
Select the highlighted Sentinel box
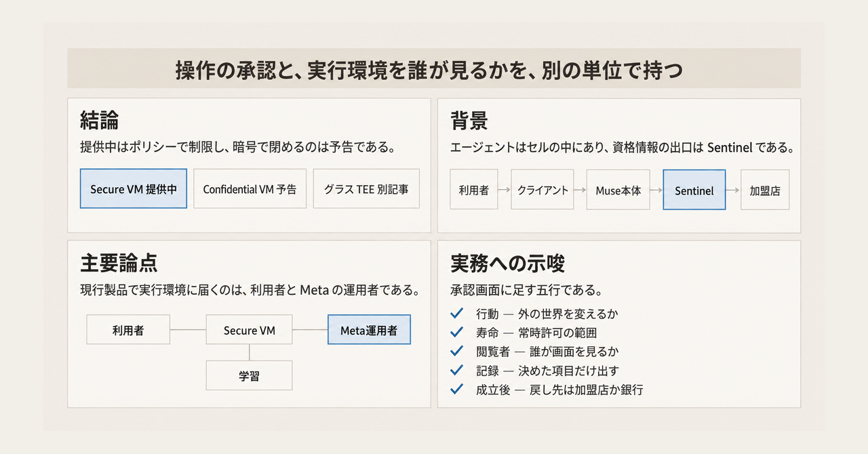click(x=694, y=190)
